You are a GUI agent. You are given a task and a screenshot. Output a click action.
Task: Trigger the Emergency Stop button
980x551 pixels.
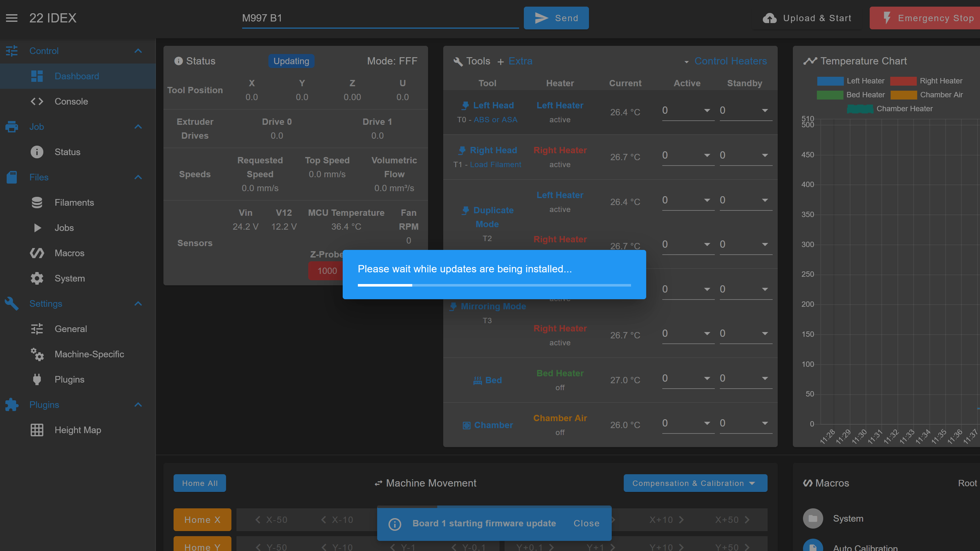coord(924,18)
